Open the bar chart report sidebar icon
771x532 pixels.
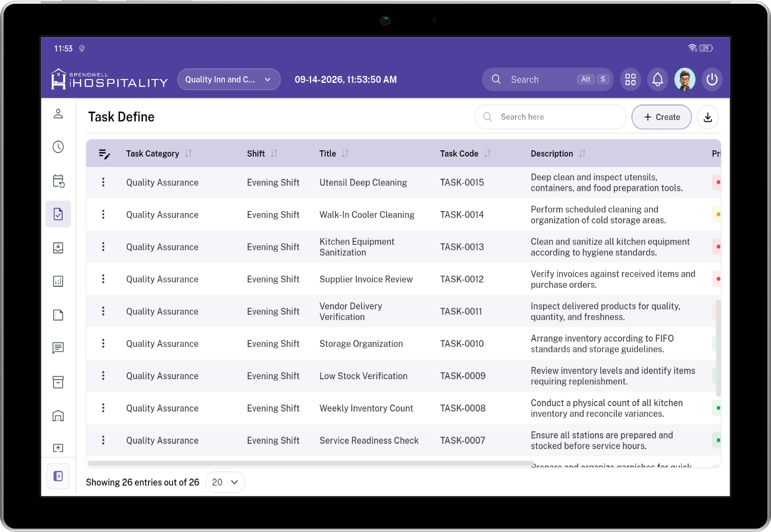58,281
